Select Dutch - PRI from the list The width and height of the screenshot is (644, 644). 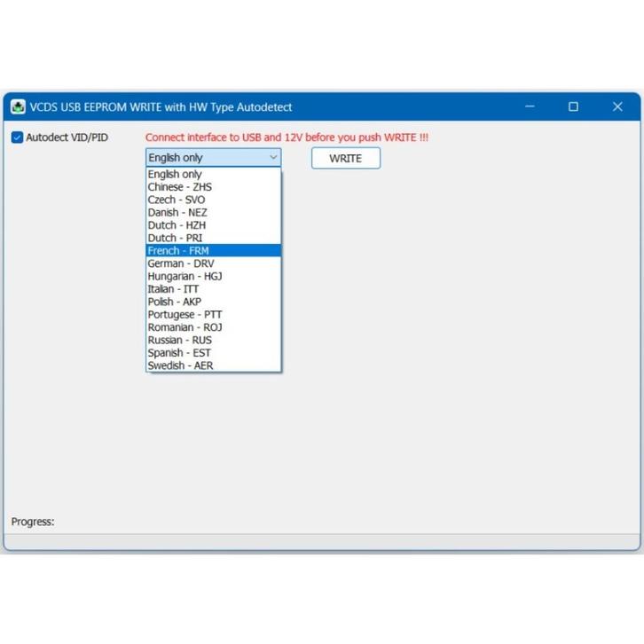pyautogui.click(x=176, y=238)
